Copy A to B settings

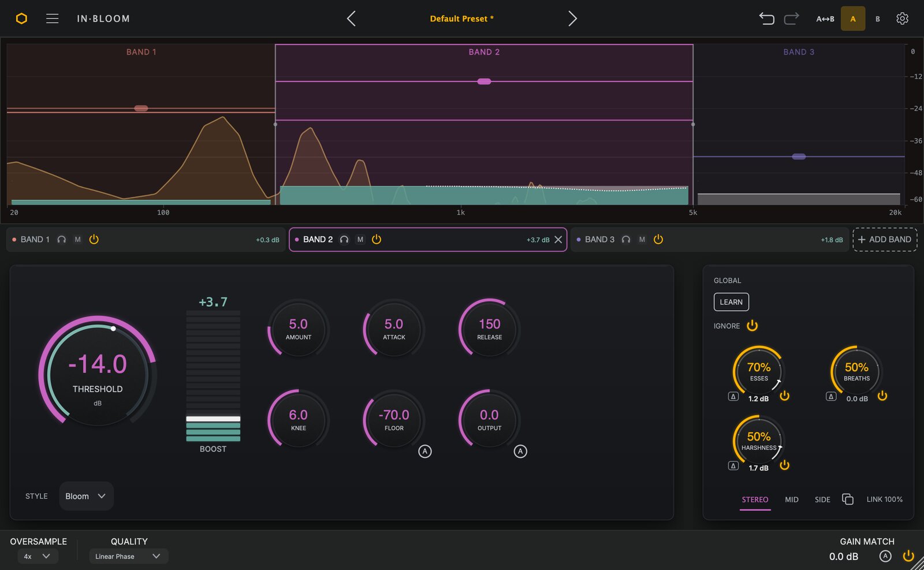click(825, 19)
